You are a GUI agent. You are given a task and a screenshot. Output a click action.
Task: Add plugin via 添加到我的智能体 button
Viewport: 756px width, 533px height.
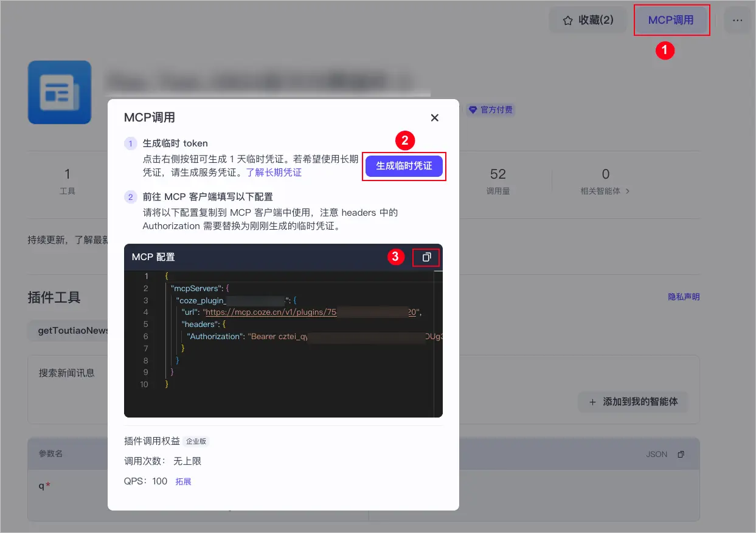(633, 402)
